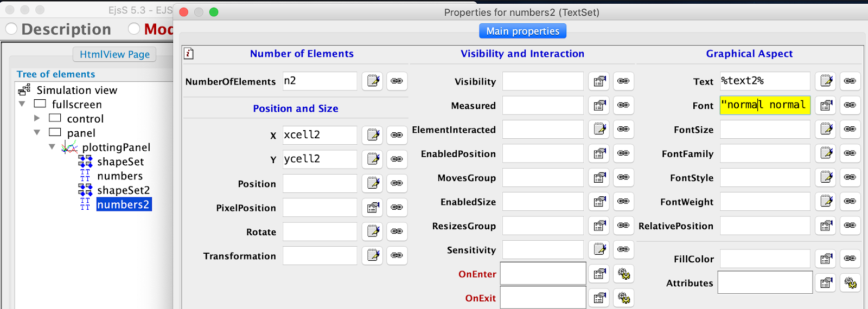
Task: Open the Font chooser icon
Action: coord(826,105)
